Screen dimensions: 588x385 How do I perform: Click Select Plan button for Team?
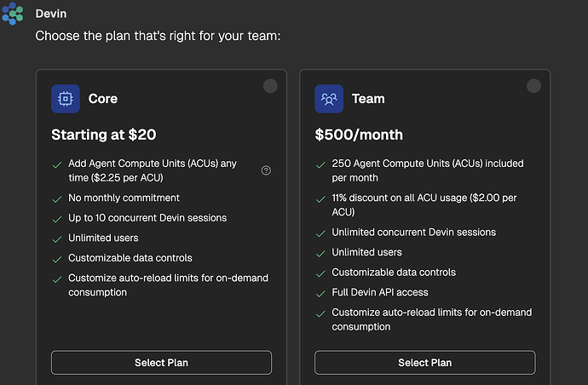pyautogui.click(x=425, y=363)
